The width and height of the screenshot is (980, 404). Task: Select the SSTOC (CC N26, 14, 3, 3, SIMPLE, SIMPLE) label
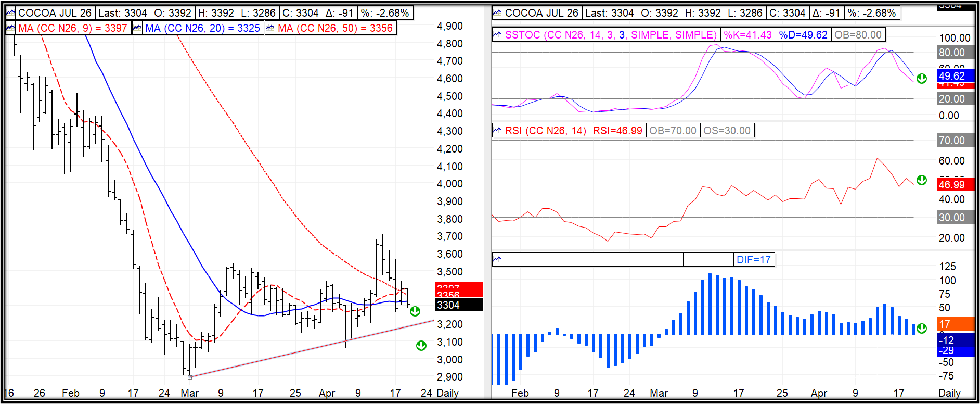pyautogui.click(x=611, y=35)
